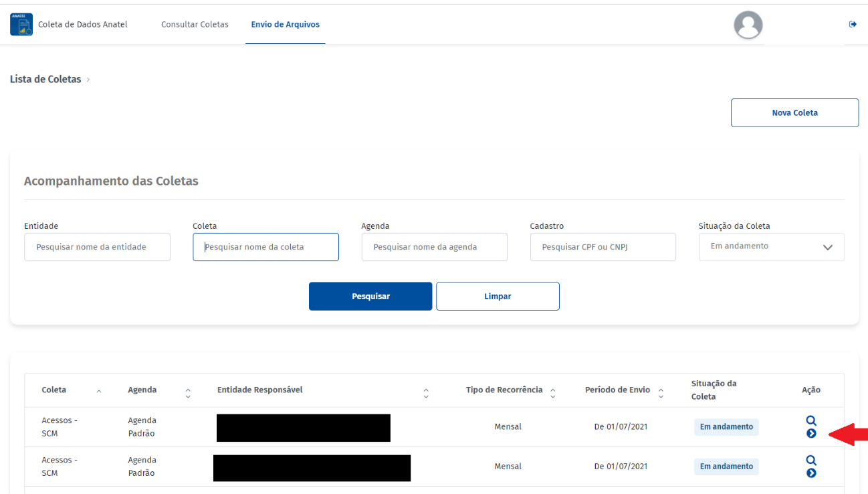Switch to Envio de Arquivos tab
Viewport: 868px width, 494px height.
(286, 25)
